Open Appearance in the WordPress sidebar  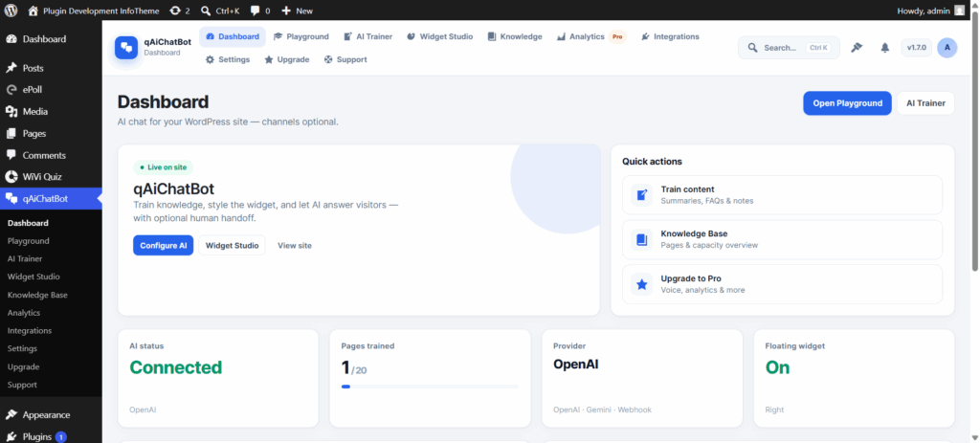(x=51, y=415)
